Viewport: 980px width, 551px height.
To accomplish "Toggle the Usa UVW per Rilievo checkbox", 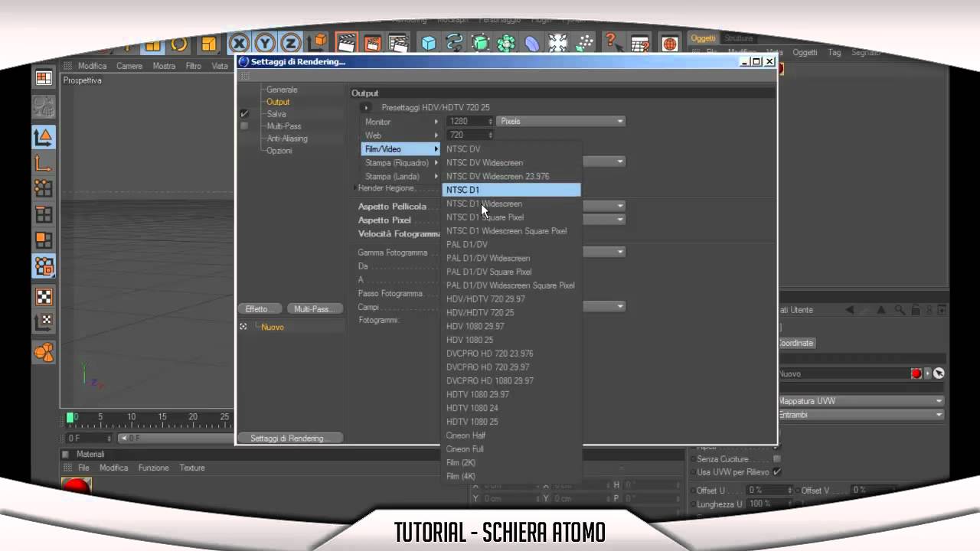I will 776,472.
